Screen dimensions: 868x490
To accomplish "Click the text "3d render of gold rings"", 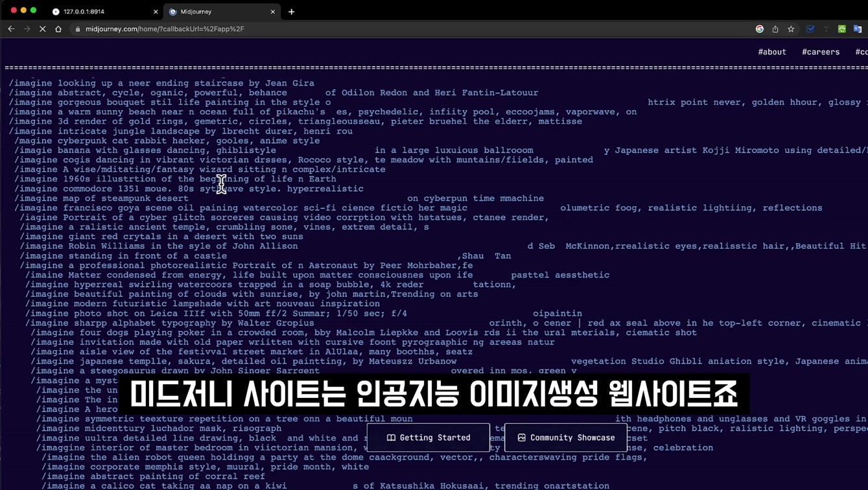I will [x=121, y=121].
